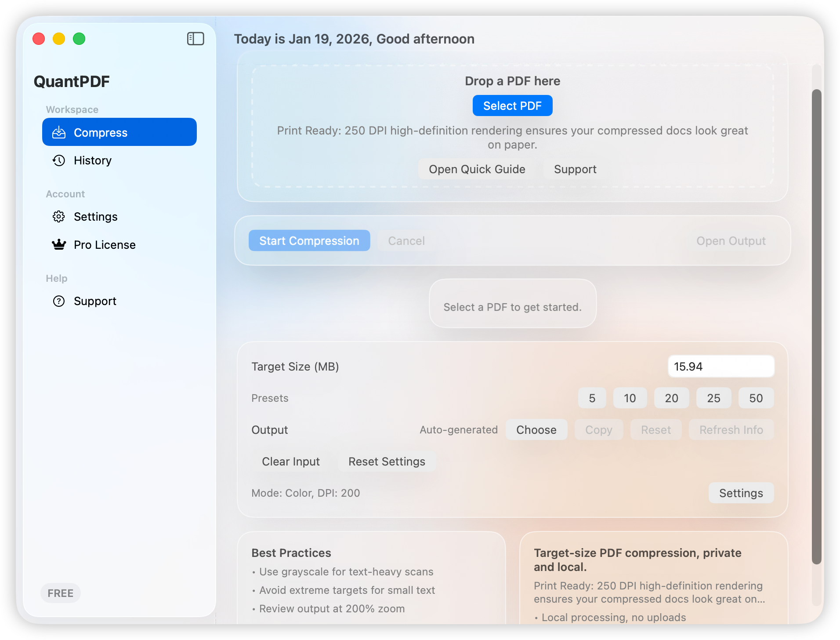Switch to the History workspace view
The width and height of the screenshot is (840, 640).
click(x=93, y=160)
